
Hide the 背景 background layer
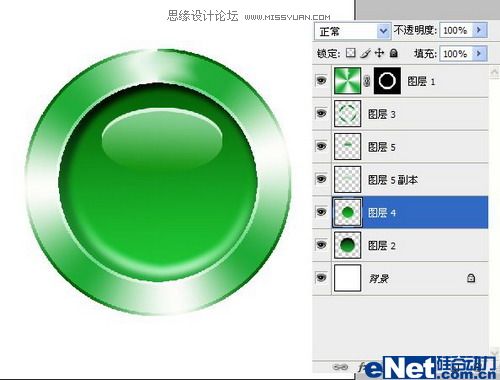coord(321,278)
